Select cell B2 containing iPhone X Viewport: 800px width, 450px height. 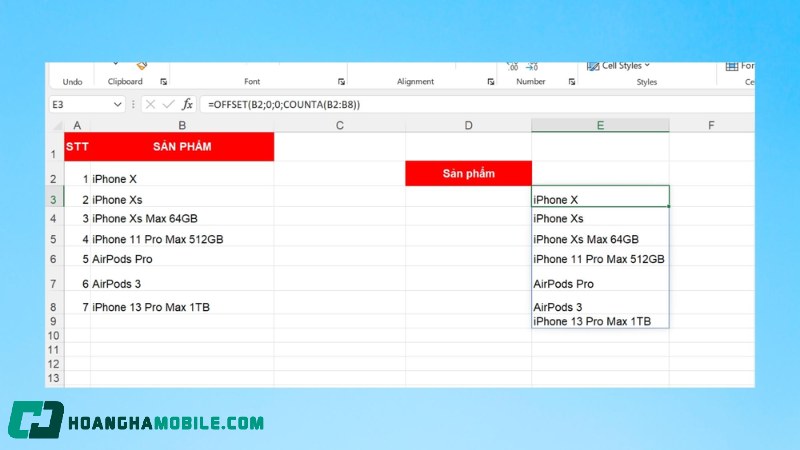[x=182, y=174]
